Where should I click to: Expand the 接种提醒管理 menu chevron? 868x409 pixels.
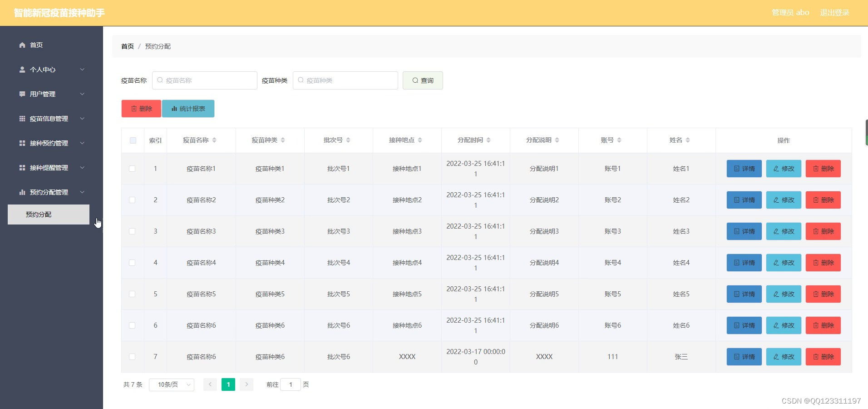[x=82, y=168]
